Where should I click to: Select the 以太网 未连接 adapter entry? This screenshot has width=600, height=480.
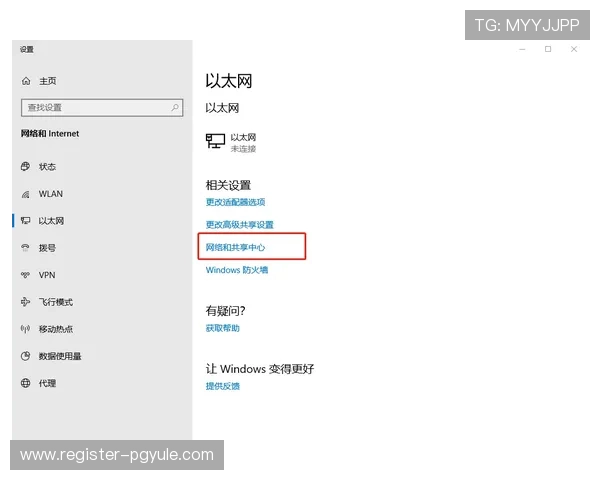click(231, 142)
